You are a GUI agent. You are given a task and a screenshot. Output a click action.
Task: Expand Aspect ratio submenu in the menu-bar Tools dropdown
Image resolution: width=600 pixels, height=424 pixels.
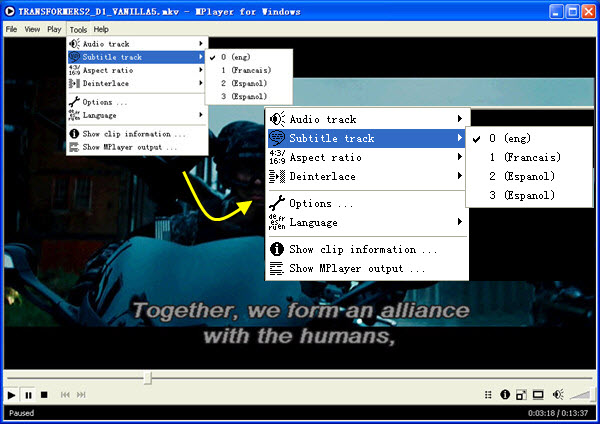pyautogui.click(x=137, y=70)
